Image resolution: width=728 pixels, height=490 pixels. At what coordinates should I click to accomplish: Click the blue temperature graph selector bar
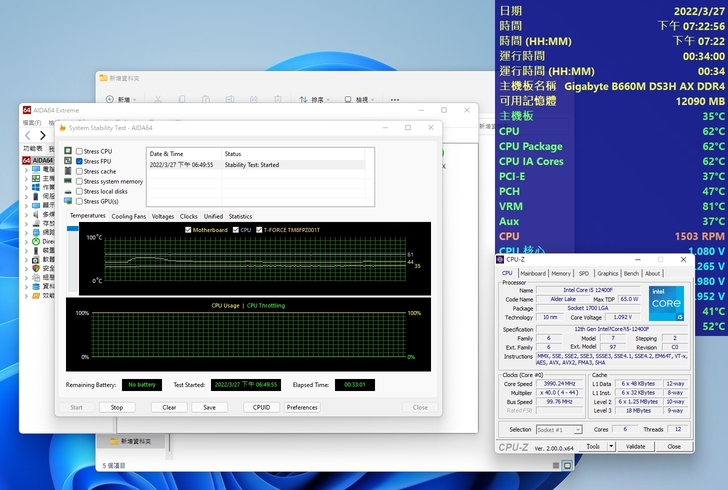pos(72,230)
